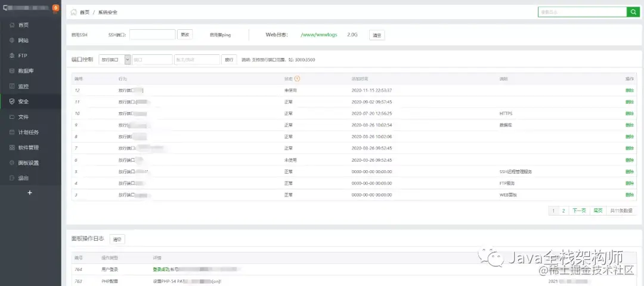Delete port rule number 12
Screen dimensions: 644x286
[x=629, y=90]
